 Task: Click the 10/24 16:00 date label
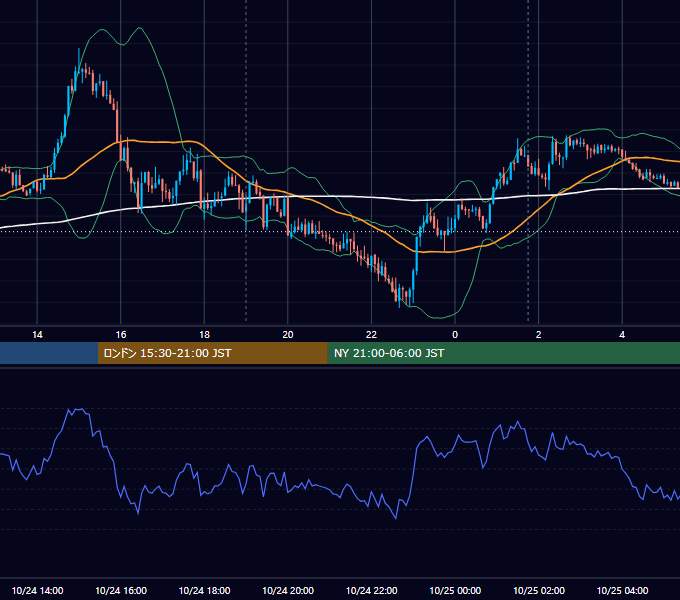pos(121,590)
